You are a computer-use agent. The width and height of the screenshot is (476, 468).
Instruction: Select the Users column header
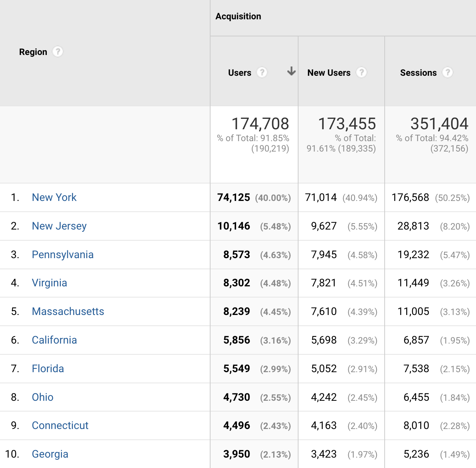[239, 72]
